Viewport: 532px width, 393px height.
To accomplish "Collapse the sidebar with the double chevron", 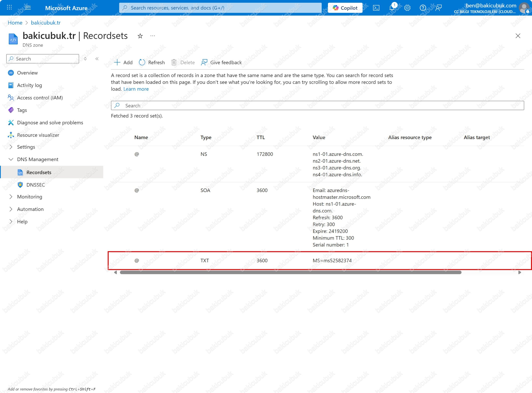I will pos(97,59).
